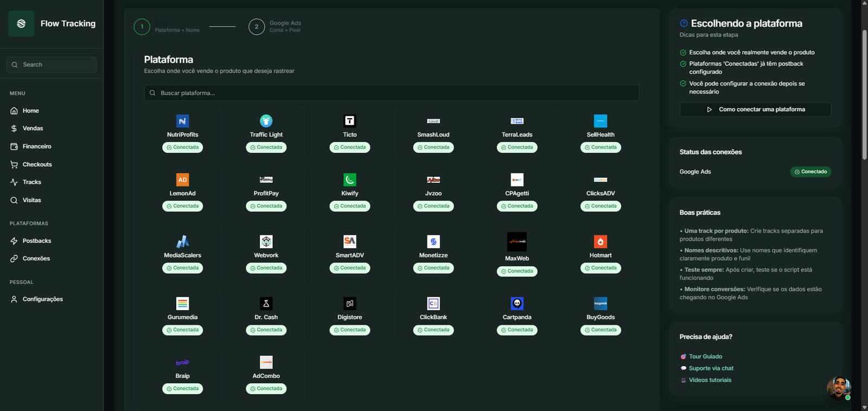Choose the Kiwify green icon

pos(349,179)
